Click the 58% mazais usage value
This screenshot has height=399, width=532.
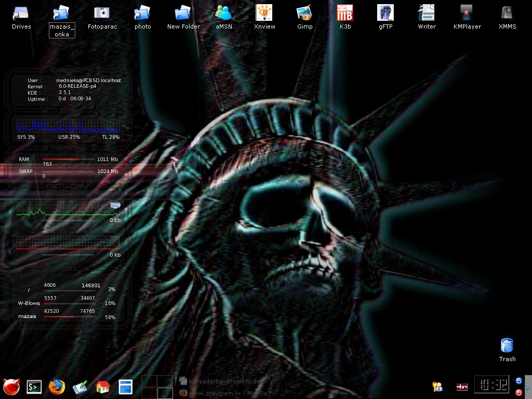[x=110, y=317]
